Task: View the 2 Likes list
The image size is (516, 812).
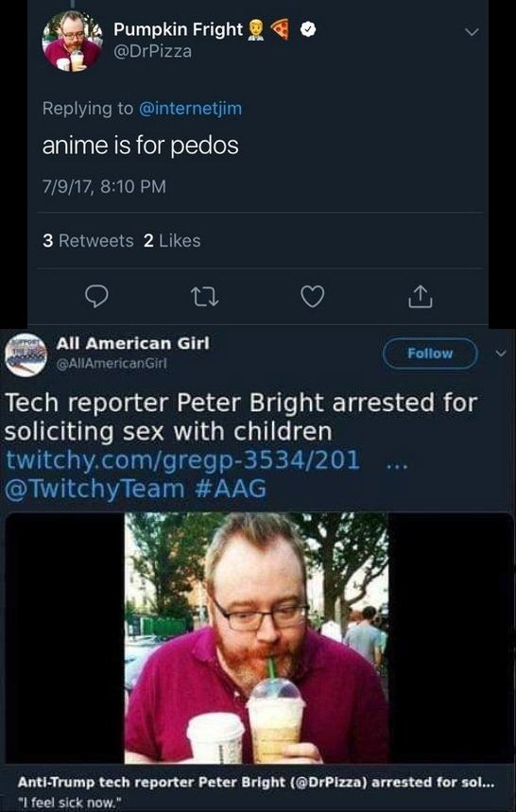Action: tap(172, 241)
